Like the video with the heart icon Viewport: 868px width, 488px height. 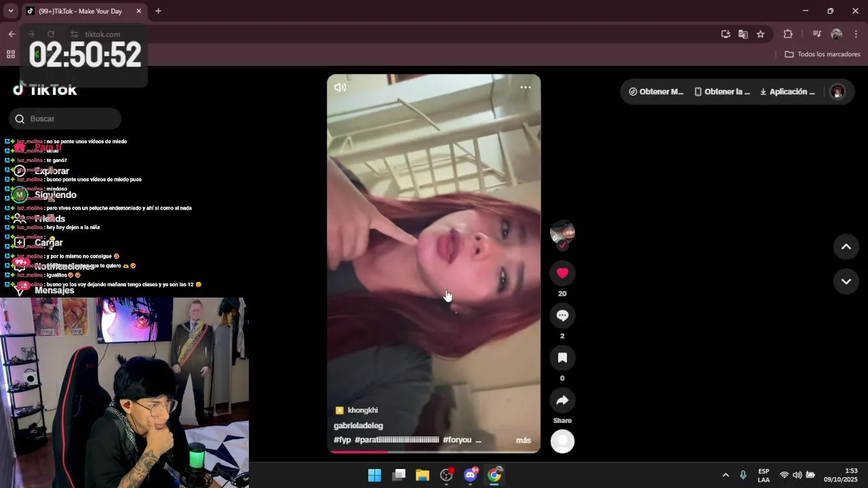[x=562, y=273]
